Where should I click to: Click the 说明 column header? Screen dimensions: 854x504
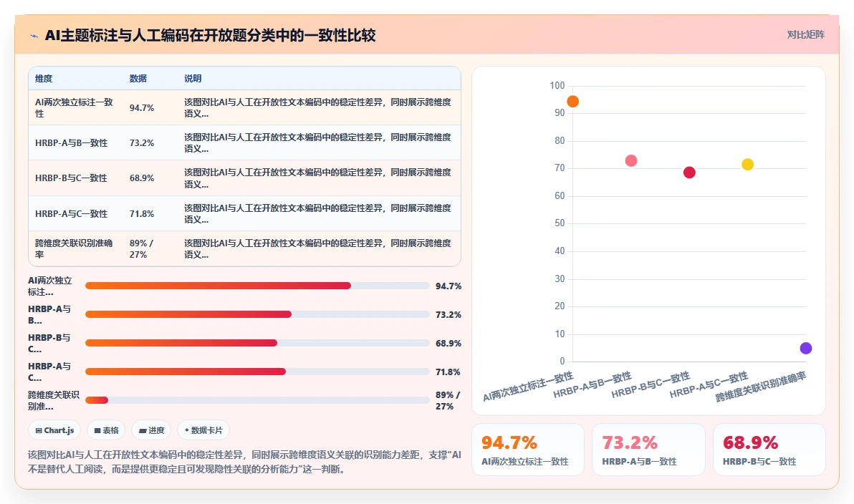pos(193,78)
